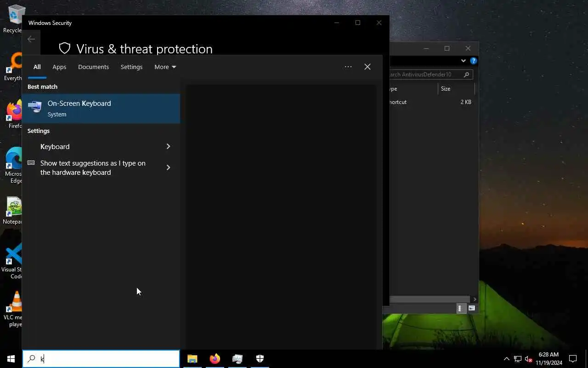Maximize the Windows Security window
This screenshot has width=588, height=368.
pos(358,23)
